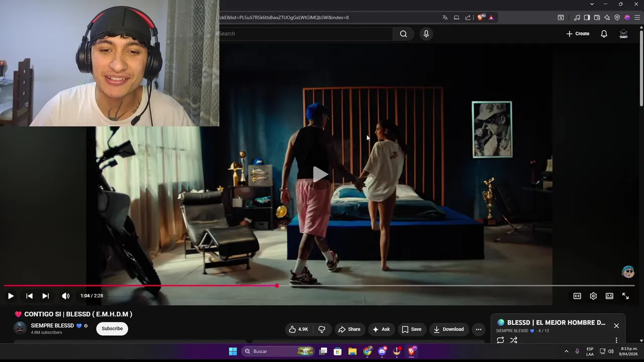This screenshot has height=362, width=644.
Task: Click the large play overlay on video
Action: 320,174
